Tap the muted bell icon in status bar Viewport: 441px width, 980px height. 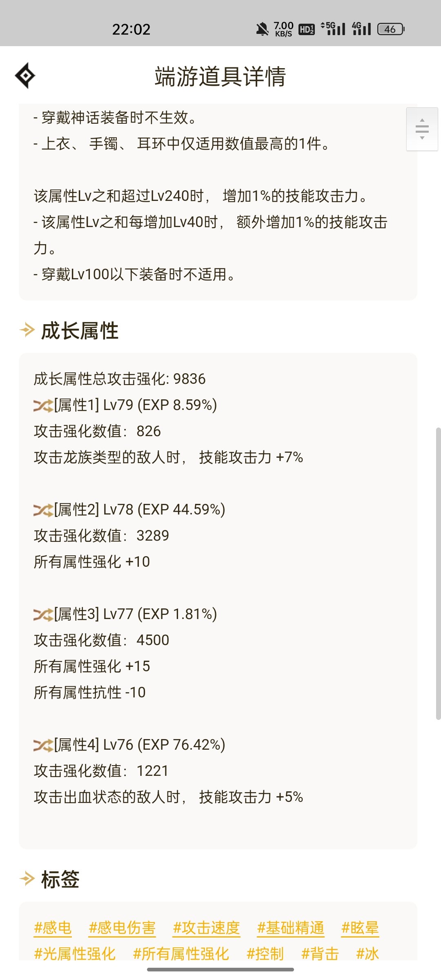262,29
